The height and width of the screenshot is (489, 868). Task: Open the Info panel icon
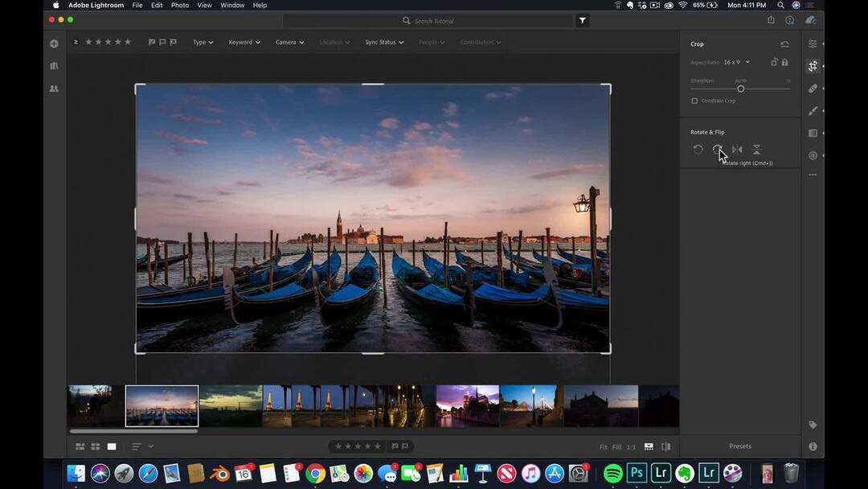click(813, 446)
